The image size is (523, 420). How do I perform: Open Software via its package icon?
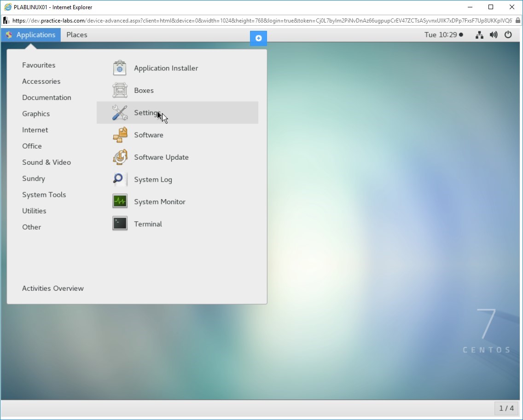pos(120,135)
